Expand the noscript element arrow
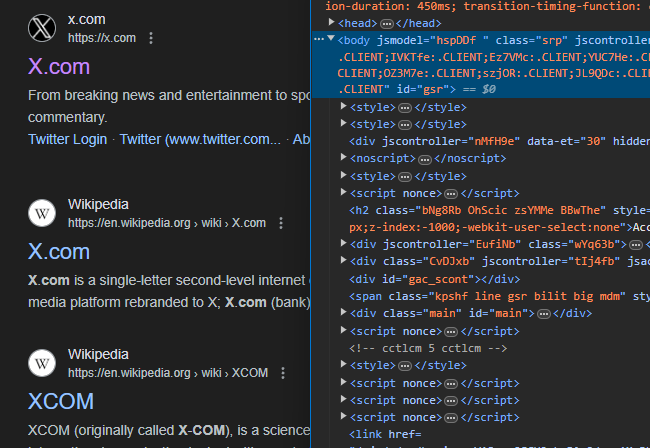Viewport: 650px width, 448px height. tap(343, 157)
